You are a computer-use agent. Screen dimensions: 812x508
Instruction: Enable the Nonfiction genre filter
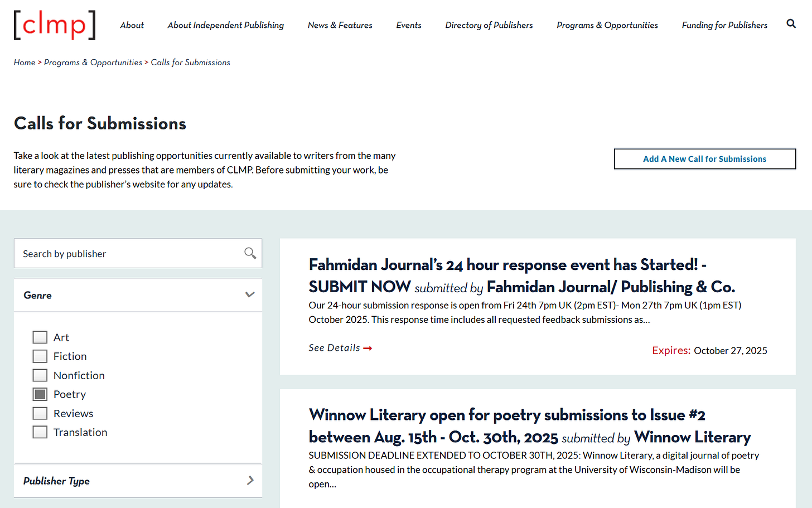[40, 375]
